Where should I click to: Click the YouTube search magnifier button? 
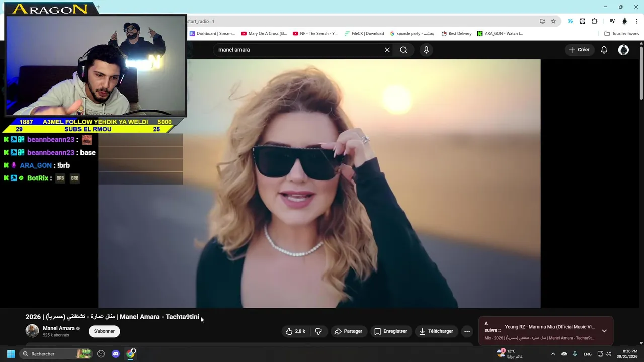click(x=404, y=50)
